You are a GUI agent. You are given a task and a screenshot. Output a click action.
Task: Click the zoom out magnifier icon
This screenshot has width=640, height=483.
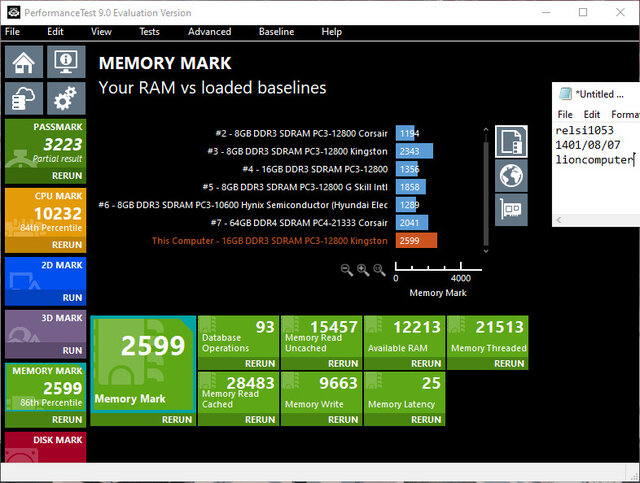347,269
